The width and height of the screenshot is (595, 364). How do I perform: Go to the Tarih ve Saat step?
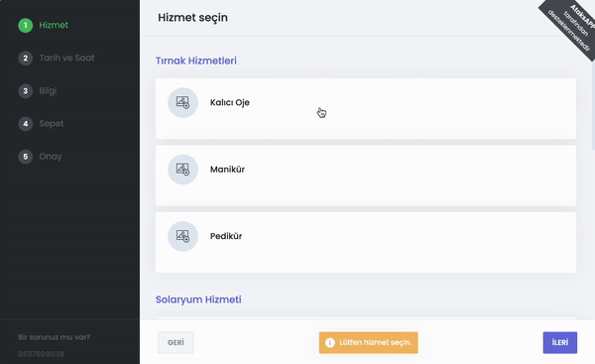(x=66, y=59)
